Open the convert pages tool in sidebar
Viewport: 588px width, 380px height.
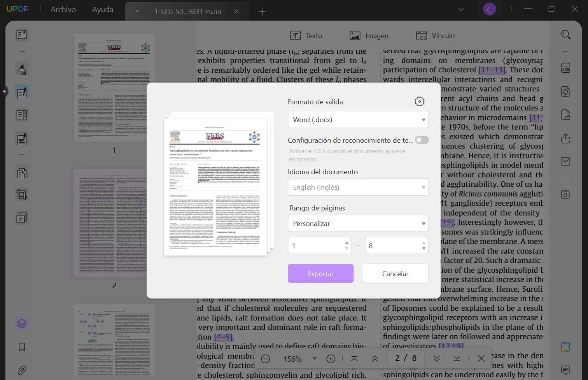(22, 173)
